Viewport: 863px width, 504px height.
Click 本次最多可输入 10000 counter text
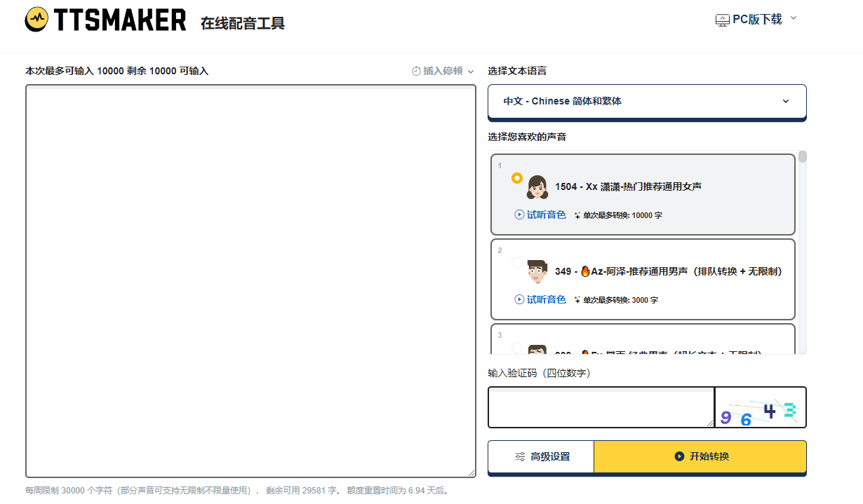117,71
